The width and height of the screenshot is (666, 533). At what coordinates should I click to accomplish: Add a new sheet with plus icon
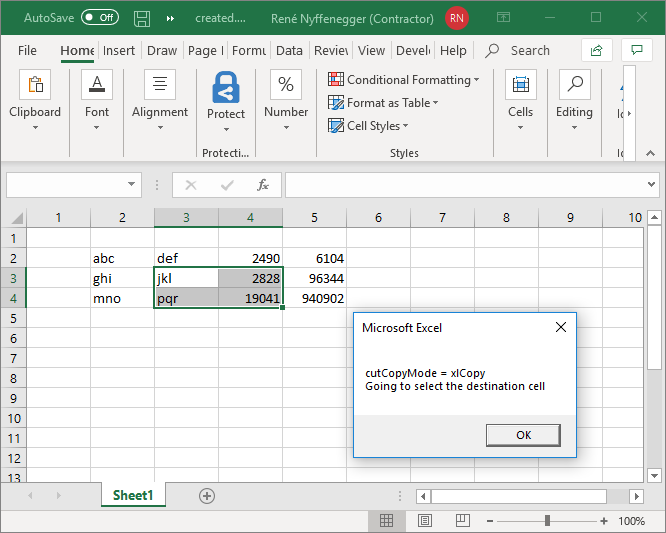tap(207, 495)
